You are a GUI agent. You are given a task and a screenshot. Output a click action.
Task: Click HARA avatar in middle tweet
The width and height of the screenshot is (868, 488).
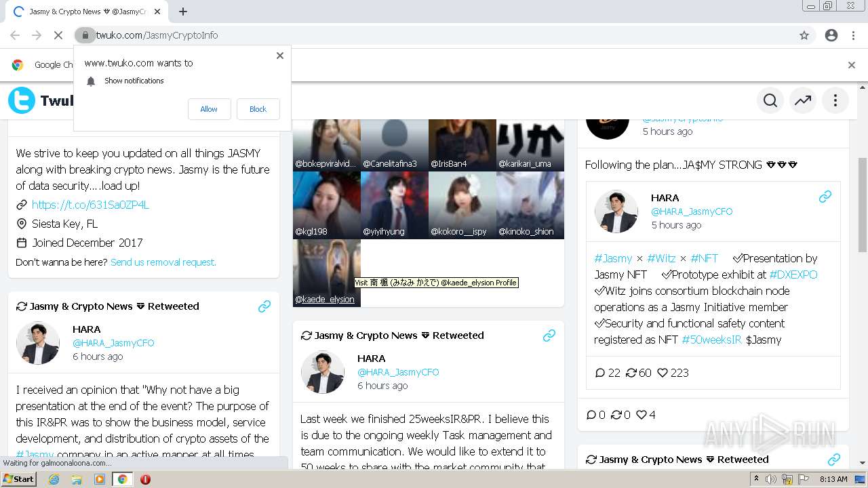point(323,372)
